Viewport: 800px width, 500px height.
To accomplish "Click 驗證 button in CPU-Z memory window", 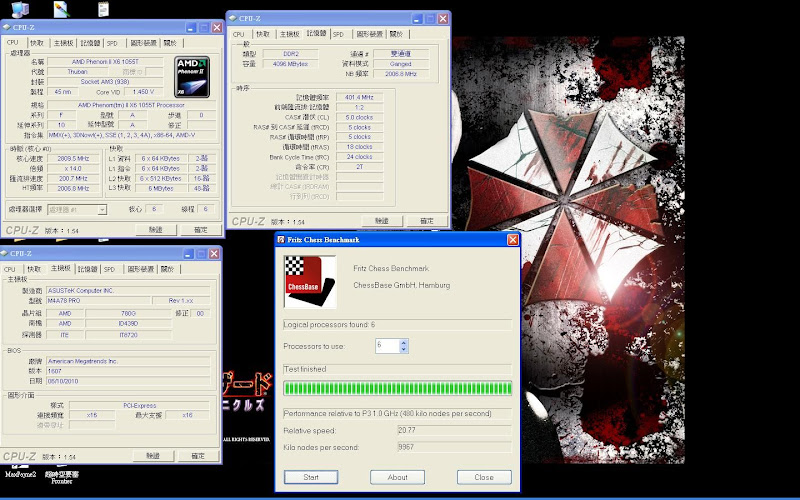I will [x=382, y=221].
